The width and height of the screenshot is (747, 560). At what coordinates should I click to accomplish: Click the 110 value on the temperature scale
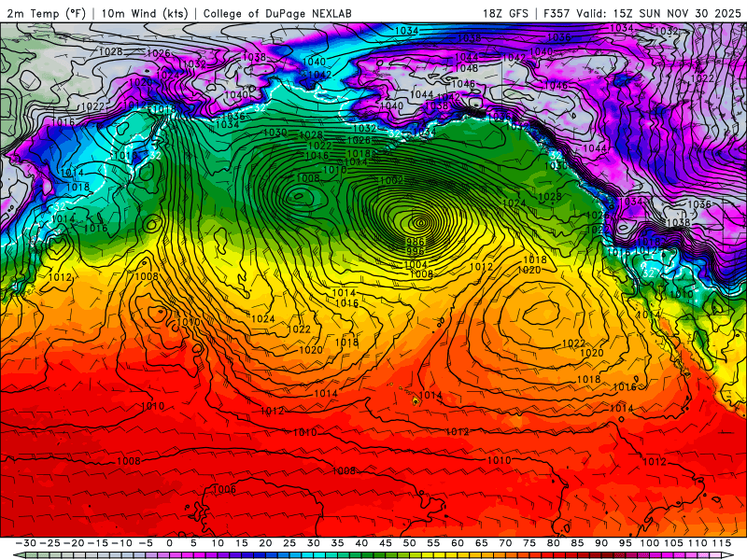click(x=698, y=543)
